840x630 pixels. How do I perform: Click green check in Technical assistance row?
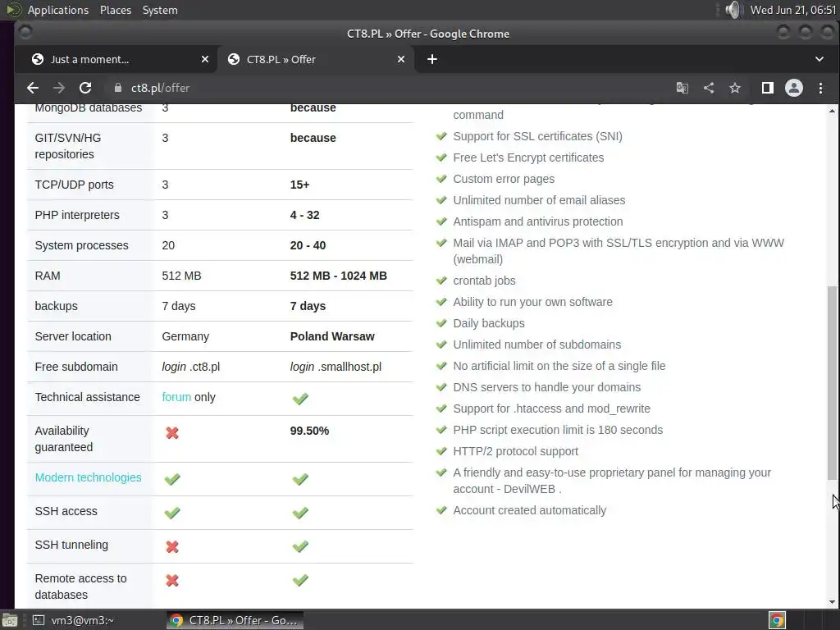click(x=300, y=399)
